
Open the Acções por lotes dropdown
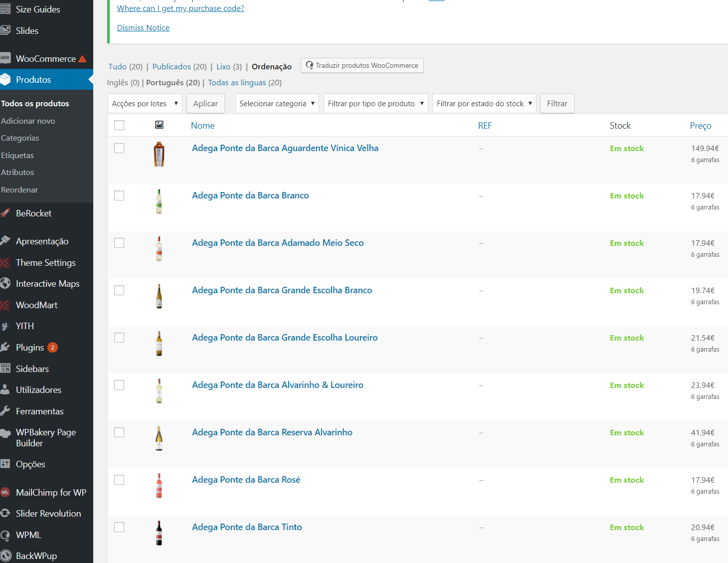(x=145, y=103)
